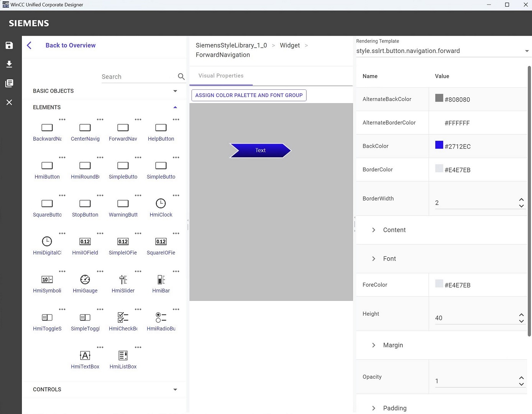532x414 pixels.
Task: Click the save icon in left sidebar
Action: (x=9, y=45)
